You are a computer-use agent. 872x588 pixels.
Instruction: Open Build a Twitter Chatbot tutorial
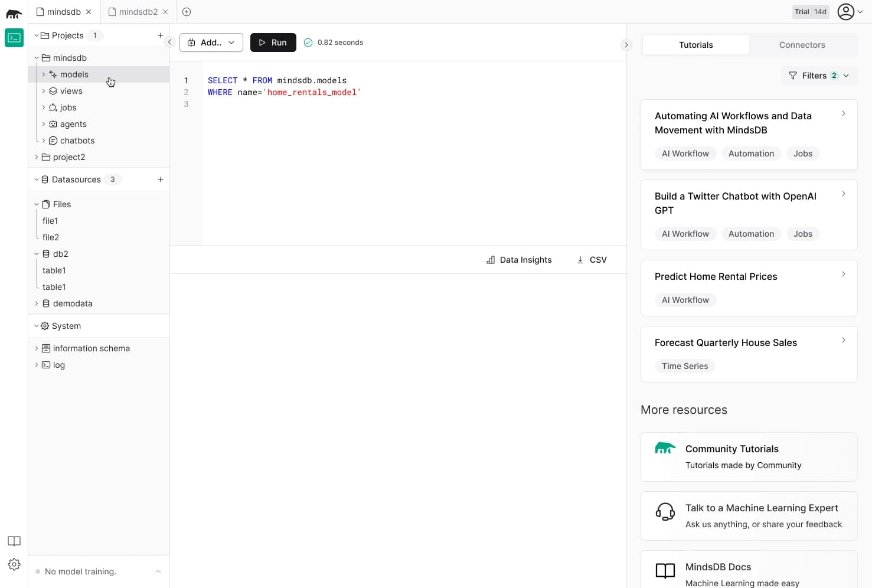(x=749, y=215)
